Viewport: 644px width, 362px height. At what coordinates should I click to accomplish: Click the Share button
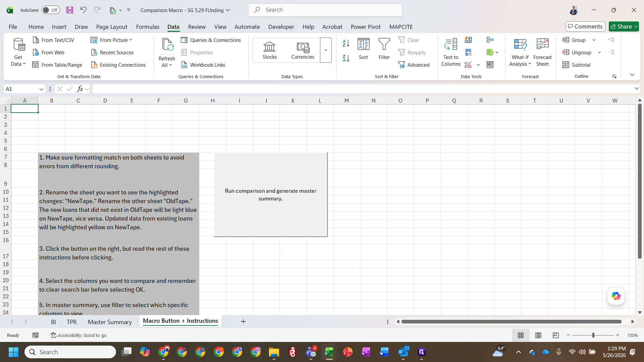point(624,26)
